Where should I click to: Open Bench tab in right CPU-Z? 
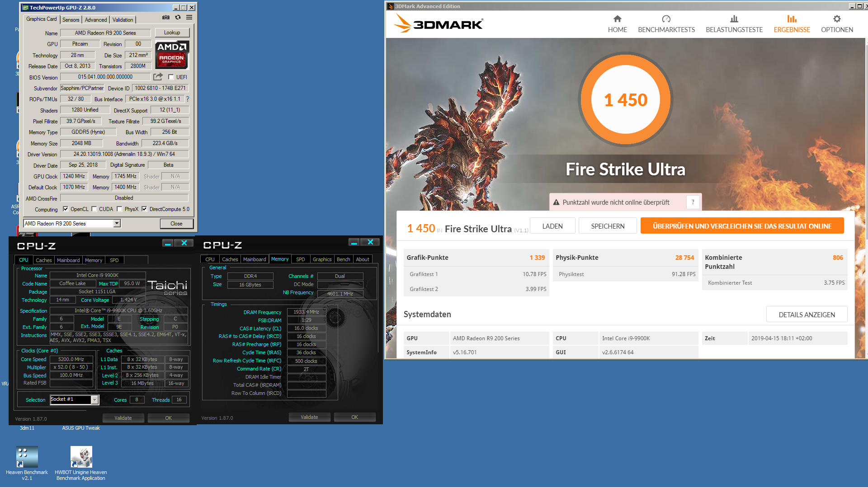pyautogui.click(x=344, y=259)
